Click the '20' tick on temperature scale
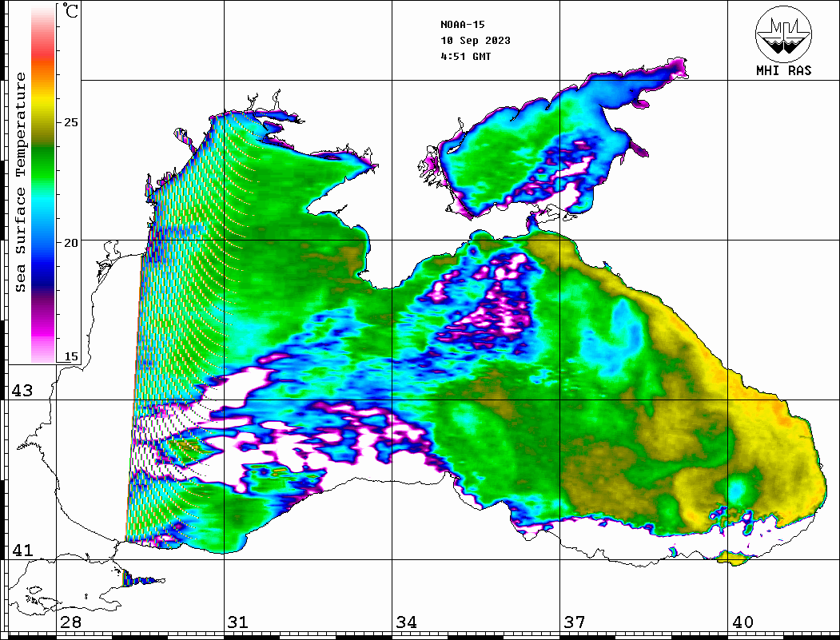The image size is (840, 640). (70, 243)
